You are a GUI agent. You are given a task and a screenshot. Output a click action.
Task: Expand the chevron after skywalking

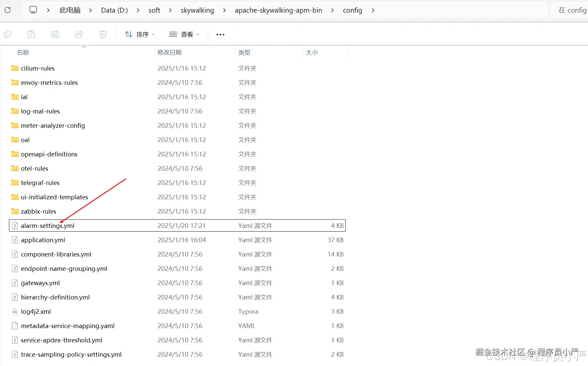[x=224, y=10]
